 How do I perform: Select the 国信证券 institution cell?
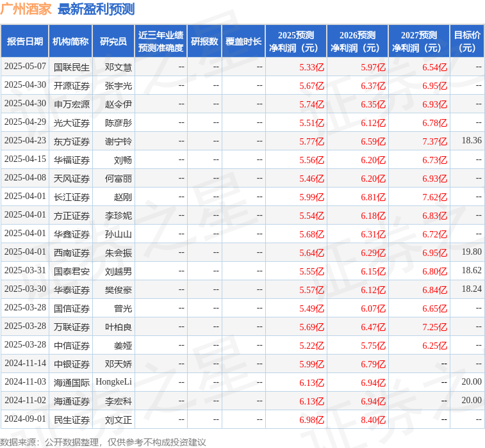(72, 308)
